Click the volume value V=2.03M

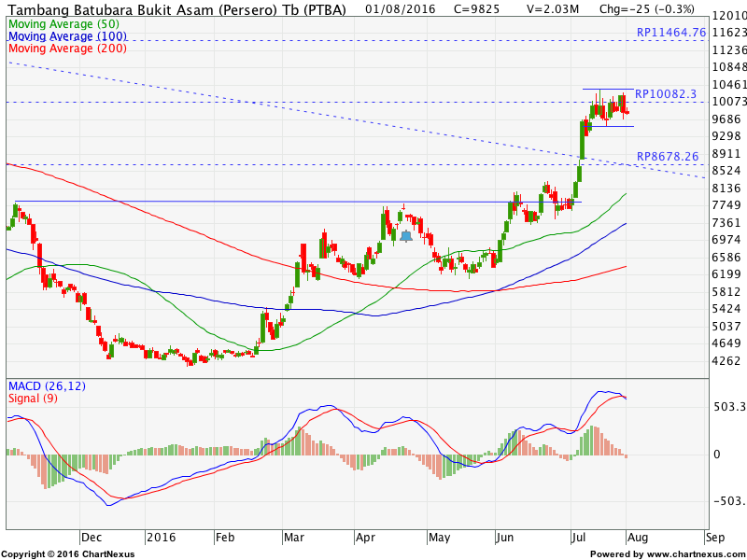(553, 9)
